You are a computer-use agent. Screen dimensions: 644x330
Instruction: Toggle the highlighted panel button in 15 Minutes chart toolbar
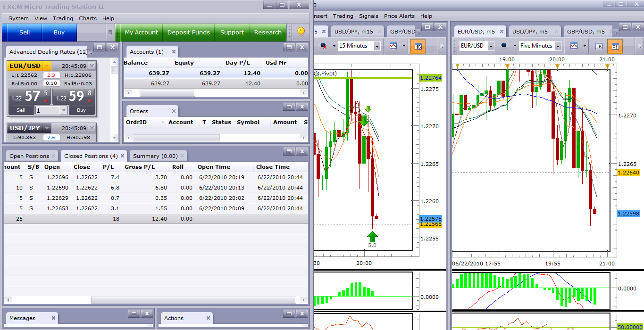click(417, 46)
